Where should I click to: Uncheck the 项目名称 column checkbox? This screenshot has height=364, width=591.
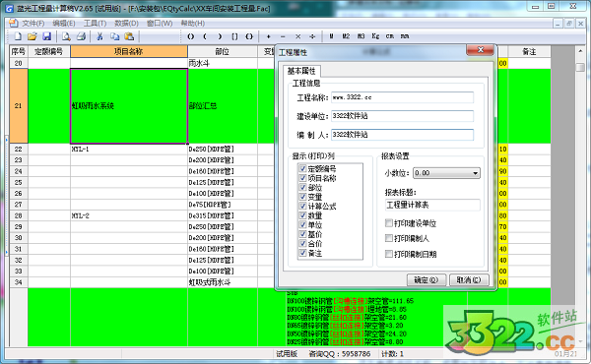[302, 178]
